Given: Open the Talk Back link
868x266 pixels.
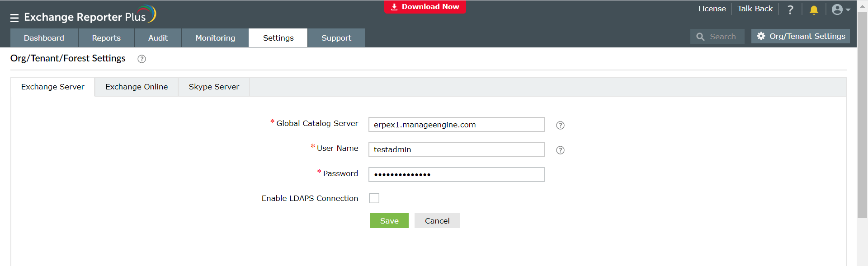Looking at the screenshot, I should pos(755,9).
